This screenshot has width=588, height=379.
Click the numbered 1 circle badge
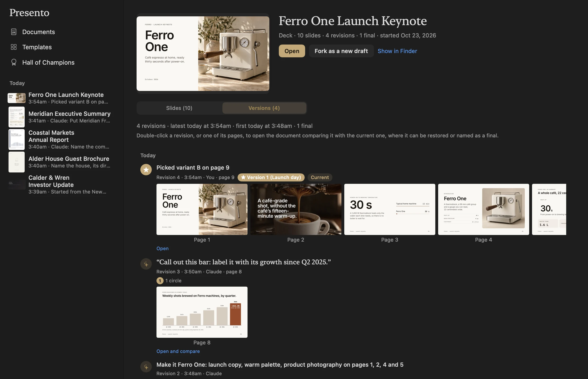[160, 280]
